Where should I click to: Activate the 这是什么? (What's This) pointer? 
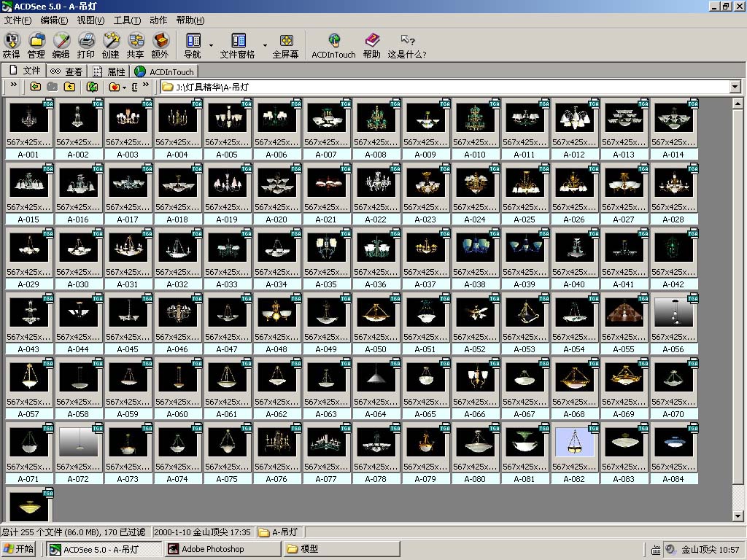point(407,46)
